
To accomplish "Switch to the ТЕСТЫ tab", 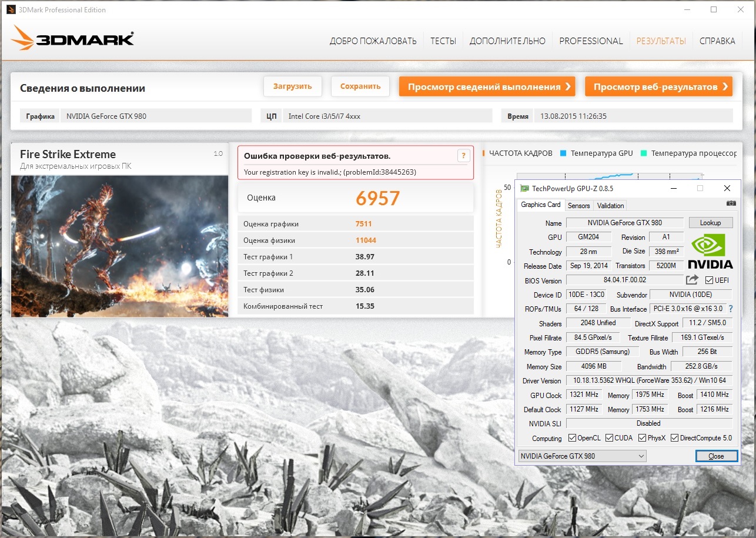I will 443,41.
